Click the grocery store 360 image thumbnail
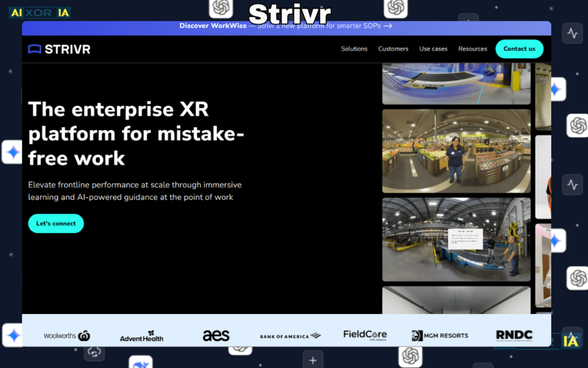This screenshot has width=588, height=368. coord(456,151)
